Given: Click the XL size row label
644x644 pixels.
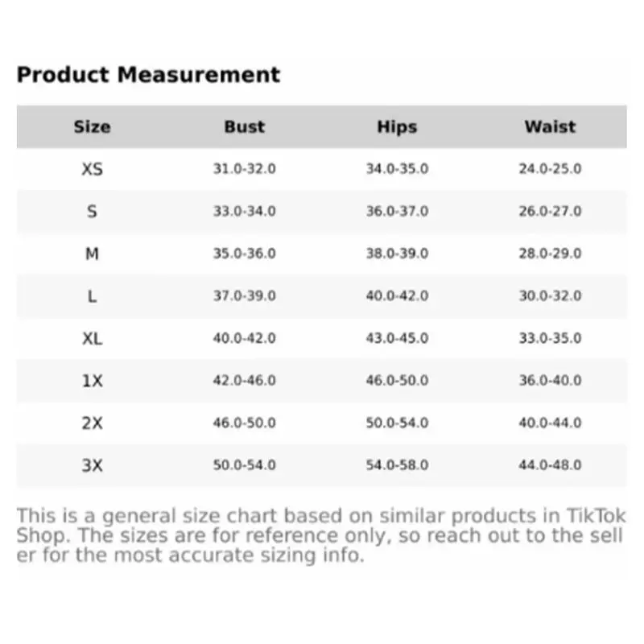Looking at the screenshot, I should click(92, 338).
